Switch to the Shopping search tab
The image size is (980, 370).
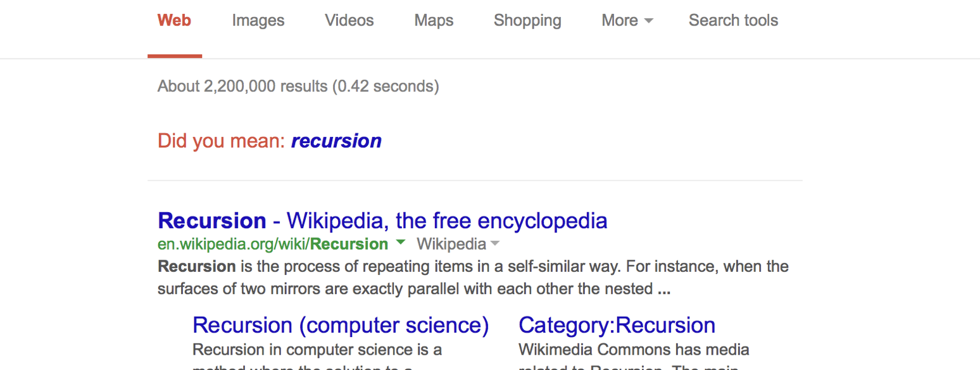527,20
